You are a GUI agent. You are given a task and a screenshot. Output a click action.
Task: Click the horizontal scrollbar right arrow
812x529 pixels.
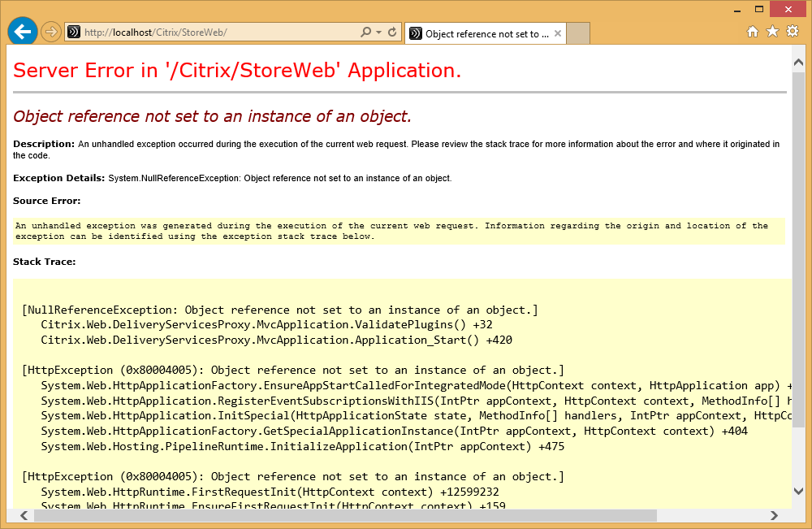pos(775,514)
